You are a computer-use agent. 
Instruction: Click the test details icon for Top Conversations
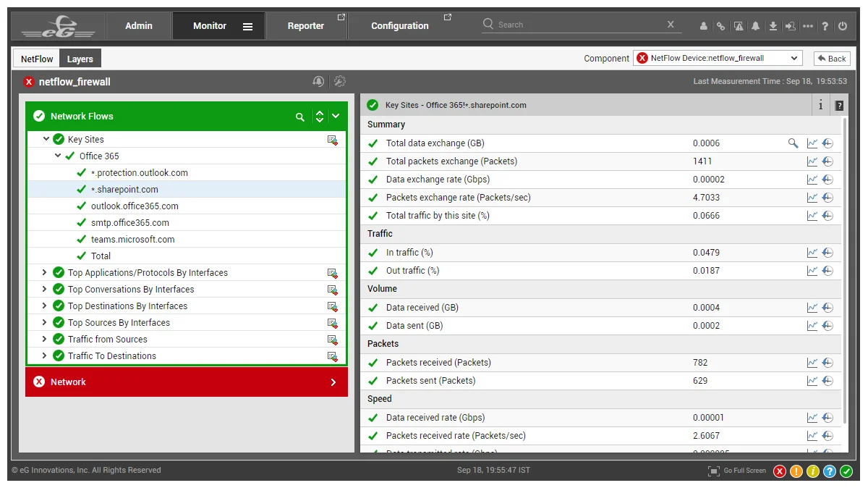[x=332, y=290]
